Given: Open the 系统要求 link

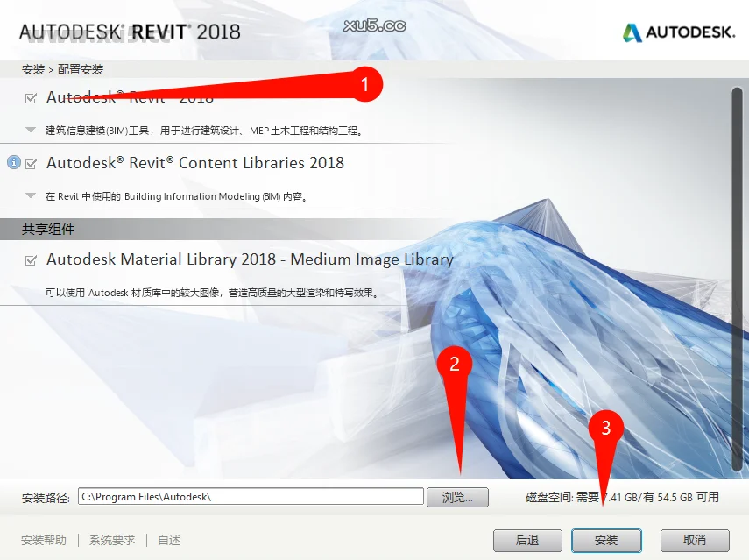Looking at the screenshot, I should (x=112, y=540).
